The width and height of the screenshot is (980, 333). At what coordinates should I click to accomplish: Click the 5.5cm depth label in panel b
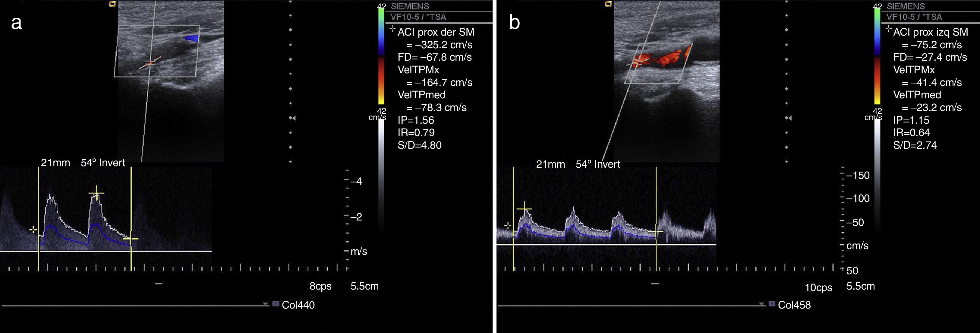tap(861, 286)
